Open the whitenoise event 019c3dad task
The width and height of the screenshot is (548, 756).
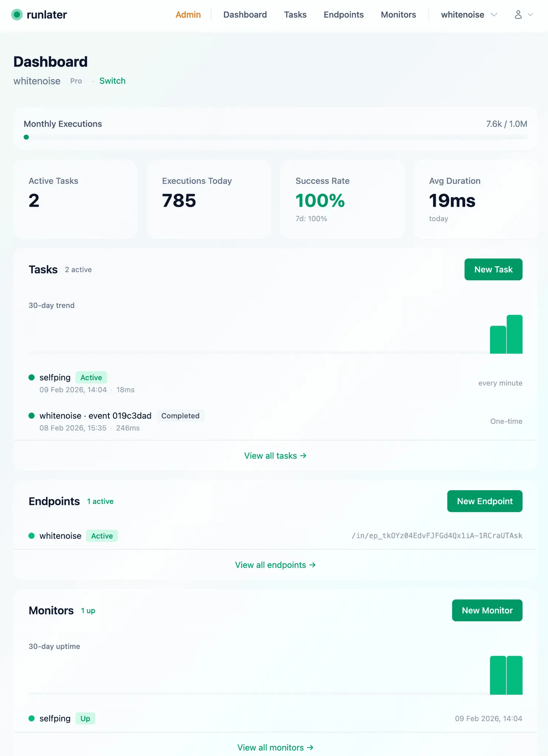pos(275,421)
